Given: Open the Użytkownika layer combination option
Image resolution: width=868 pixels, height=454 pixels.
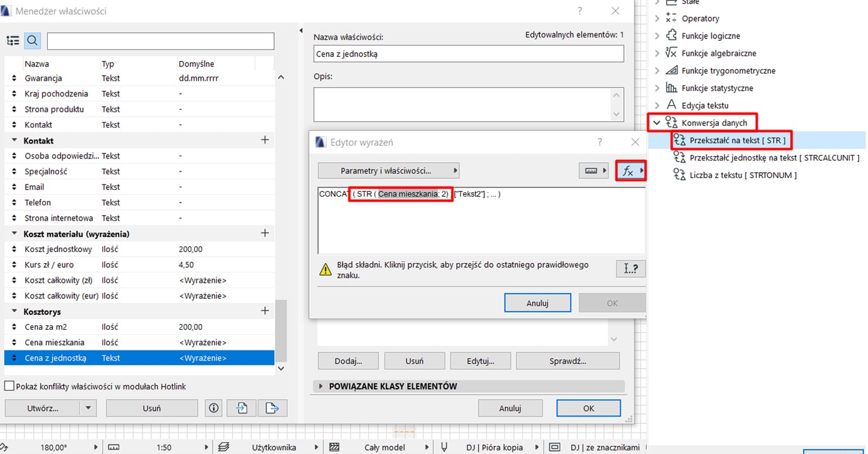Looking at the screenshot, I should click(x=274, y=447).
